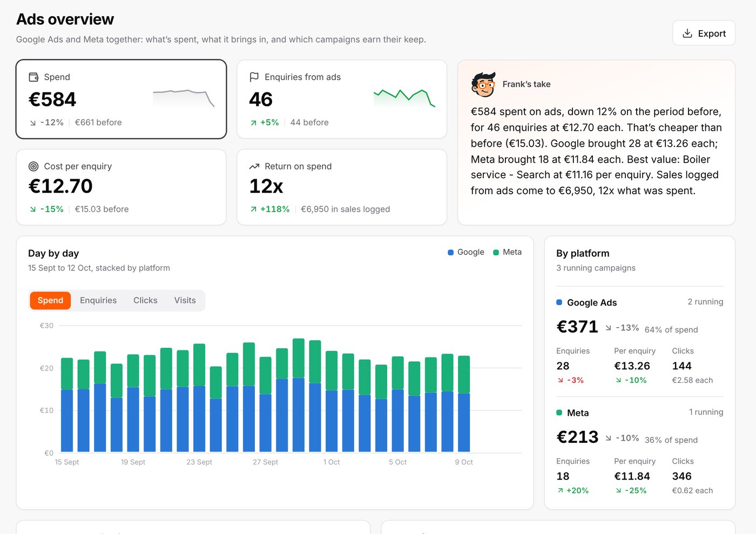The height and width of the screenshot is (534, 756).
Task: Click '€0.62 each' text
Action: pos(692,490)
